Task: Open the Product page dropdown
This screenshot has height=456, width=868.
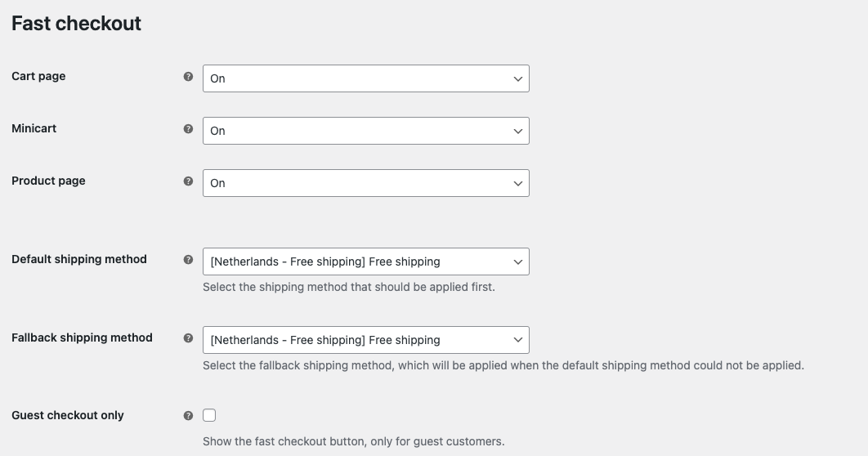Action: [x=366, y=183]
